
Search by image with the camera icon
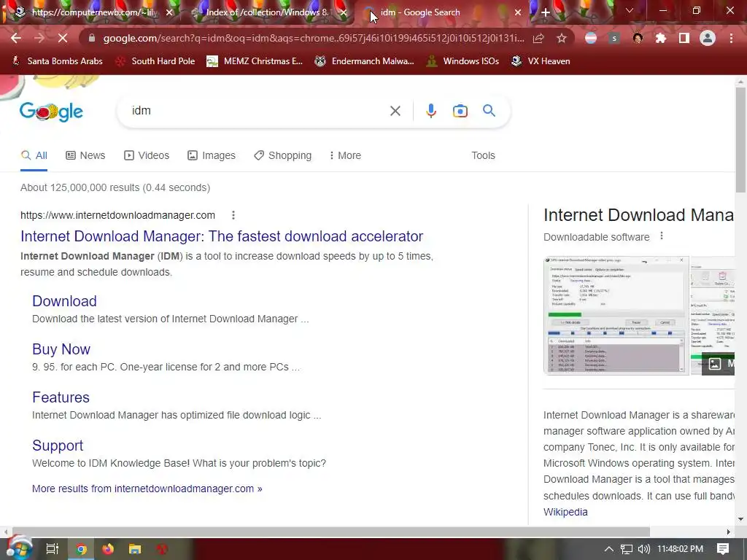pyautogui.click(x=460, y=111)
